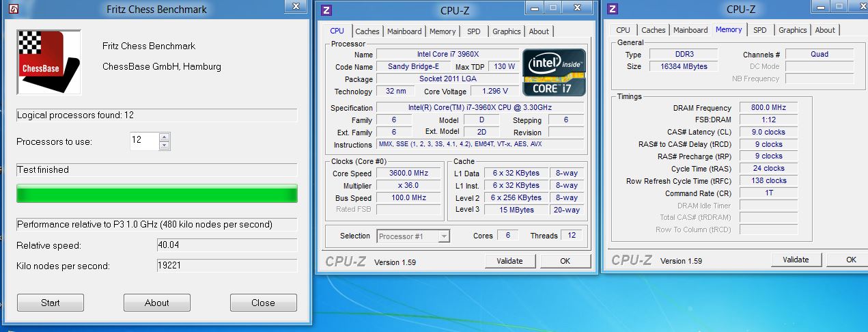The width and height of the screenshot is (868, 332).
Task: Click the Processors to use number field
Action: point(143,141)
